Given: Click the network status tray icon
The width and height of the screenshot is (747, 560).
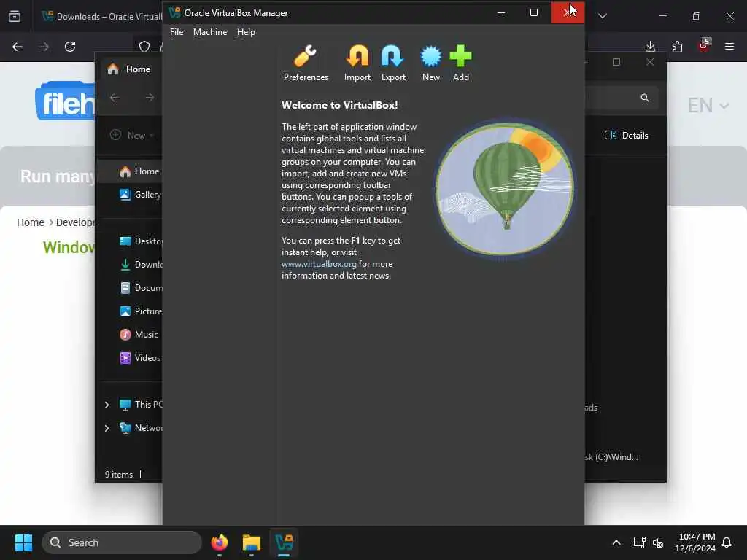Looking at the screenshot, I should [639, 542].
